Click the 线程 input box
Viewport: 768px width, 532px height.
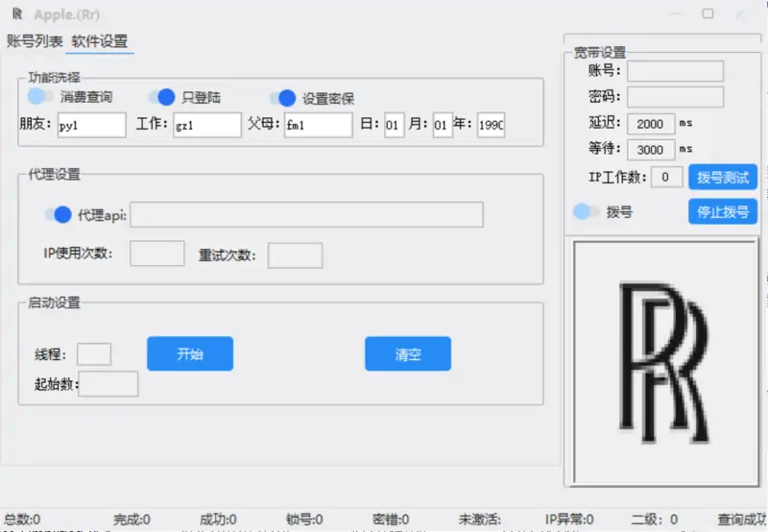coord(94,354)
